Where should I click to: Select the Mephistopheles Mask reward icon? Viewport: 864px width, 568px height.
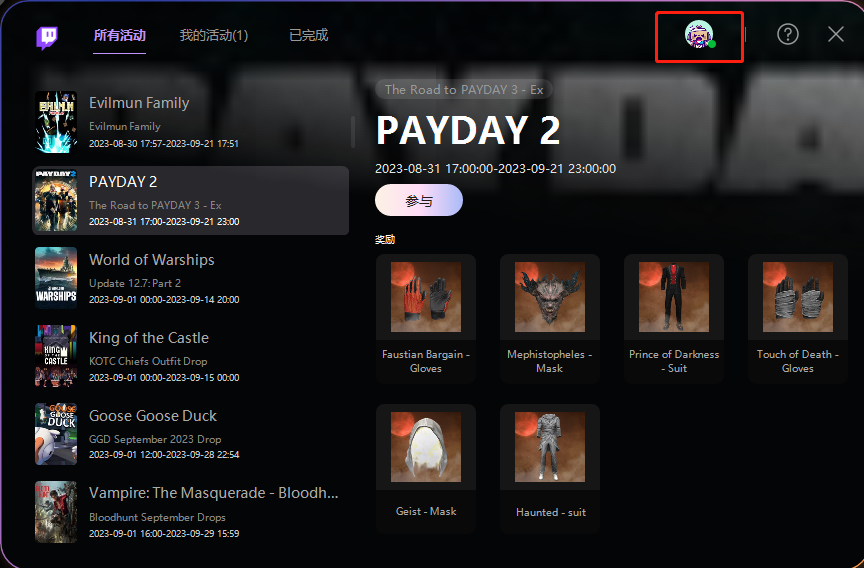[549, 297]
